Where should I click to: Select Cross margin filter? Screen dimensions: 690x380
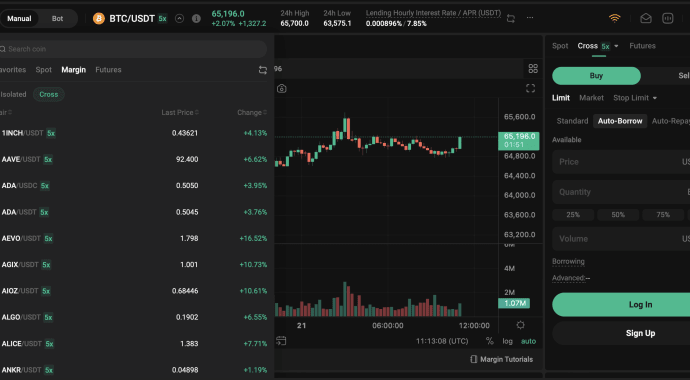click(48, 94)
